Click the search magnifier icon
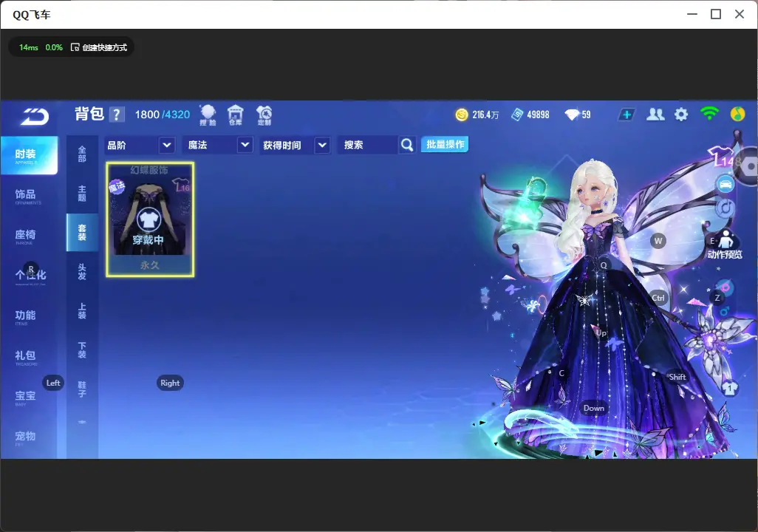 (407, 145)
